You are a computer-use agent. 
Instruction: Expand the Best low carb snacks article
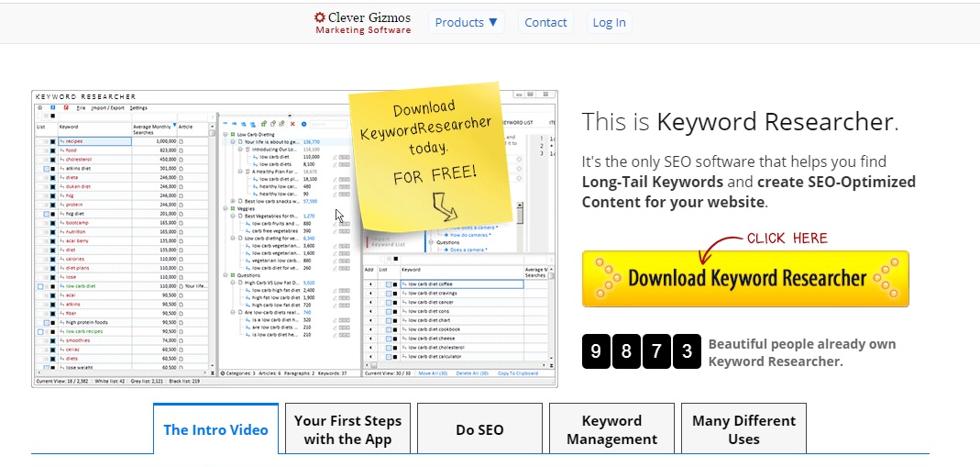pos(233,201)
